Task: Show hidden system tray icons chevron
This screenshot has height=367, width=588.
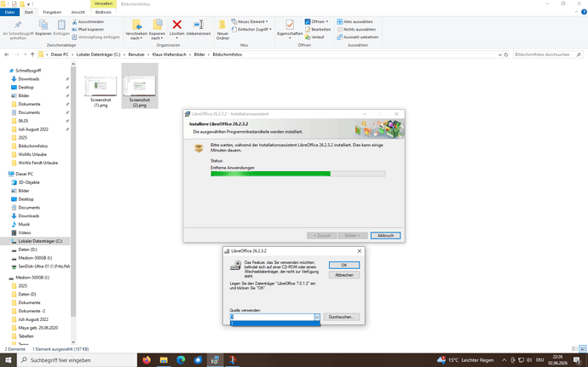Action: coord(504,360)
